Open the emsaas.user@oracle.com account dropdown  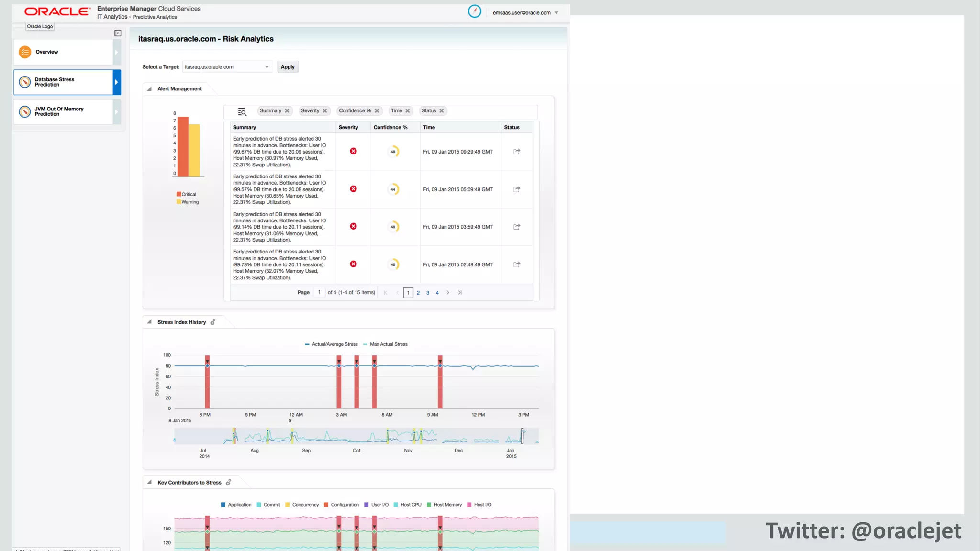click(525, 13)
